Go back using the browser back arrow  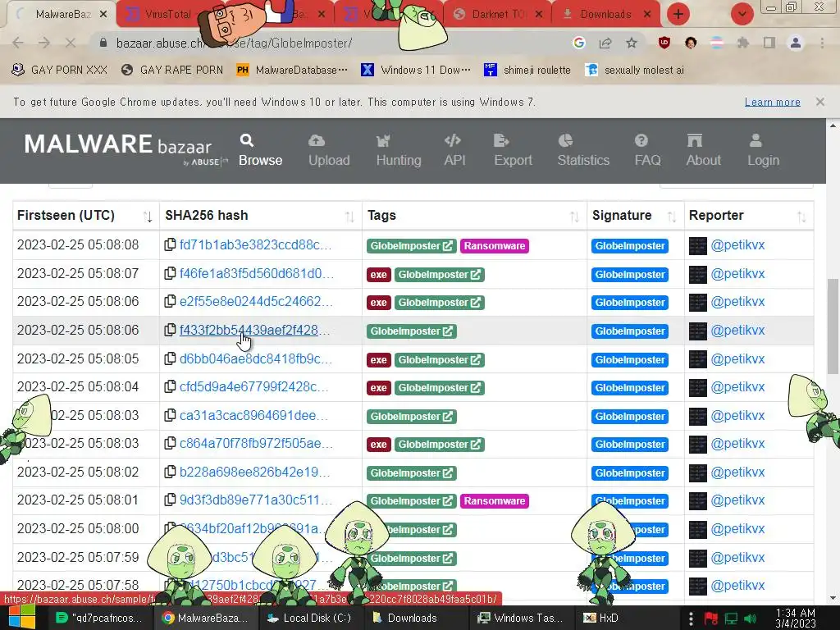coord(18,43)
